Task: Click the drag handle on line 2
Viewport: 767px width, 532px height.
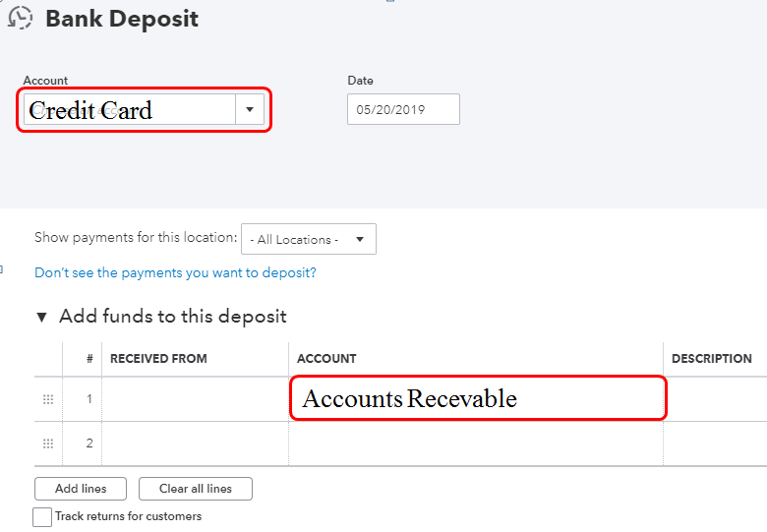Action: click(48, 443)
